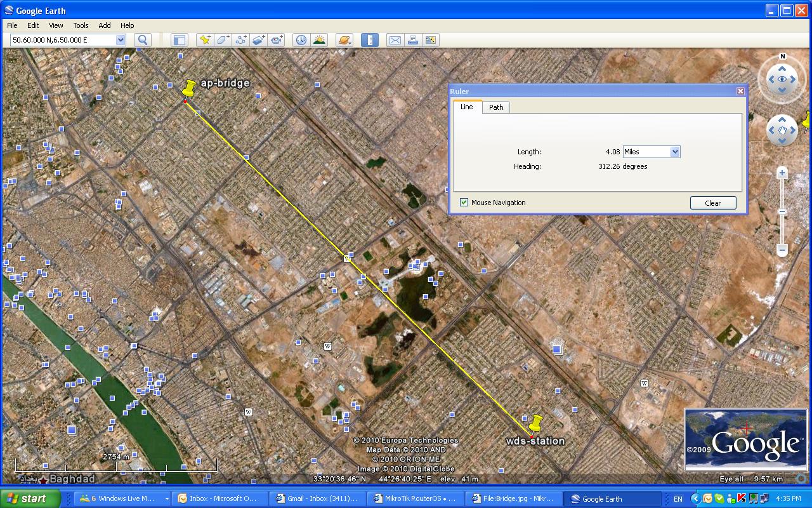Toggle the Ruler tool off
This screenshot has width=812, height=508.
pyautogui.click(x=370, y=39)
